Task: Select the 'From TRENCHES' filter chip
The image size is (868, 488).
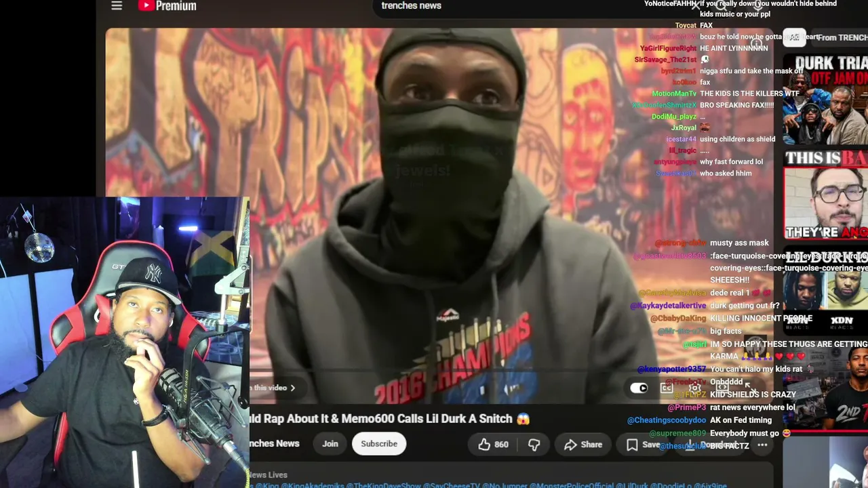Action: click(840, 37)
